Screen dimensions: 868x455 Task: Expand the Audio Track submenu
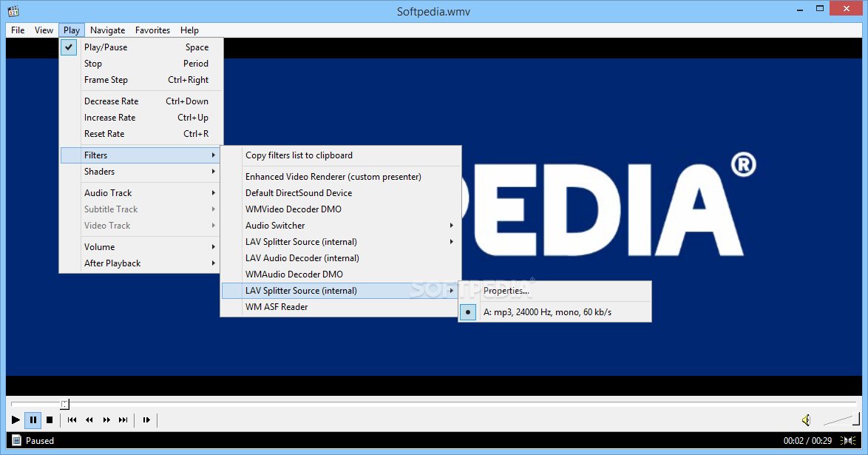tap(141, 193)
